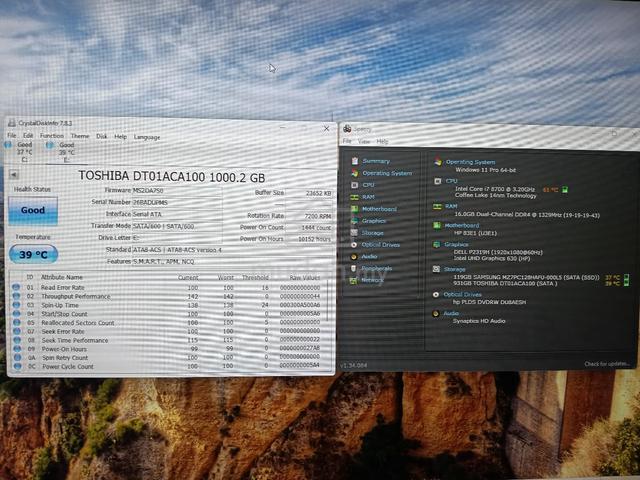Select the C: drive Good 37 °C

point(19,151)
